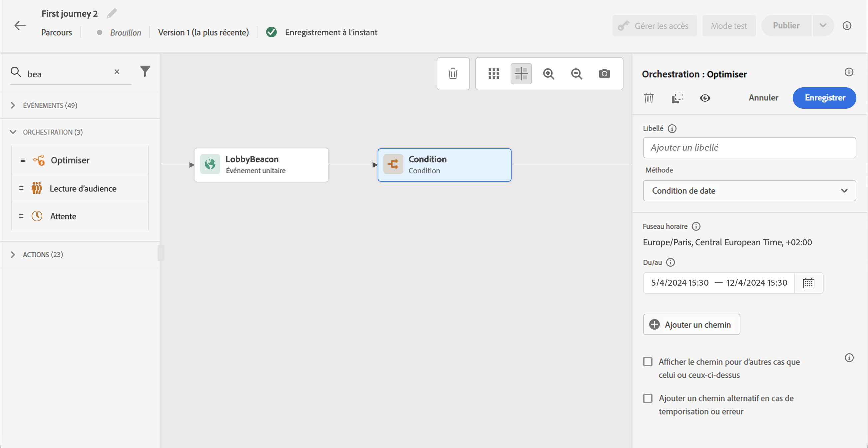Click 'Ajouter un chemin' button
The height and width of the screenshot is (448, 868).
tap(691, 324)
